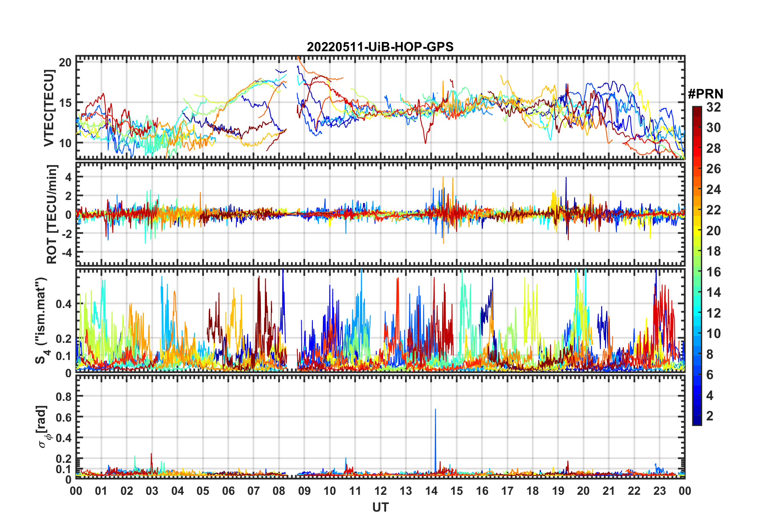
Task: Click the 09 hour tick on UT axis
Action: 304,491
